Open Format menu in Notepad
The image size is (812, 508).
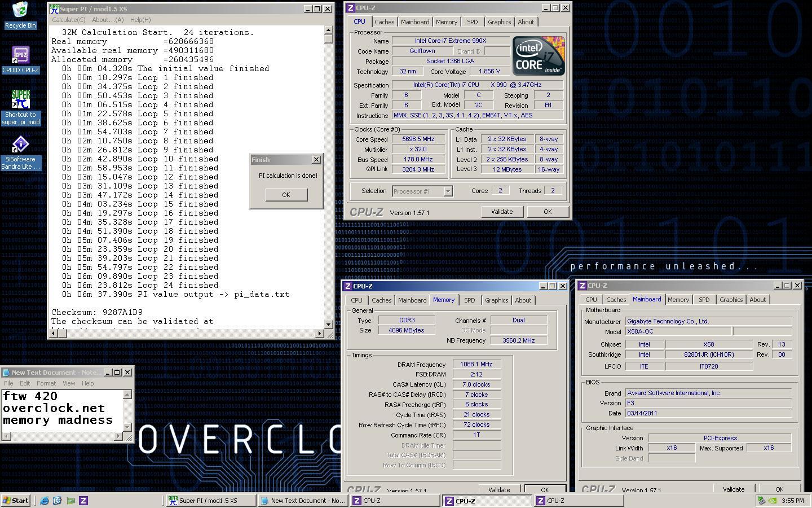46,383
